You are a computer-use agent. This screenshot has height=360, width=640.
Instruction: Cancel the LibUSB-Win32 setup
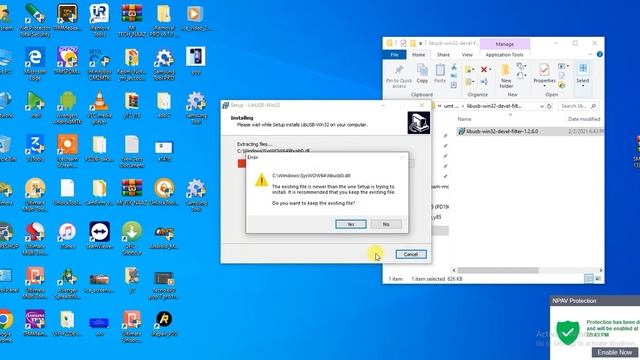tap(411, 254)
